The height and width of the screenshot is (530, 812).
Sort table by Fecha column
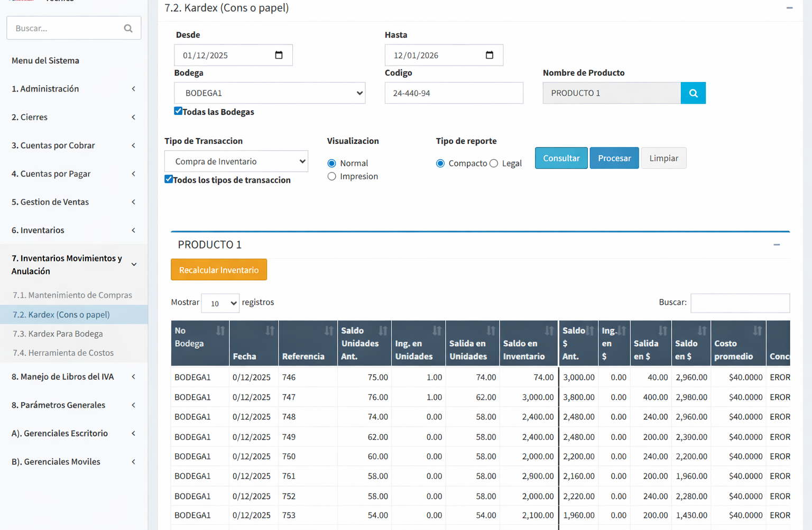(x=254, y=343)
